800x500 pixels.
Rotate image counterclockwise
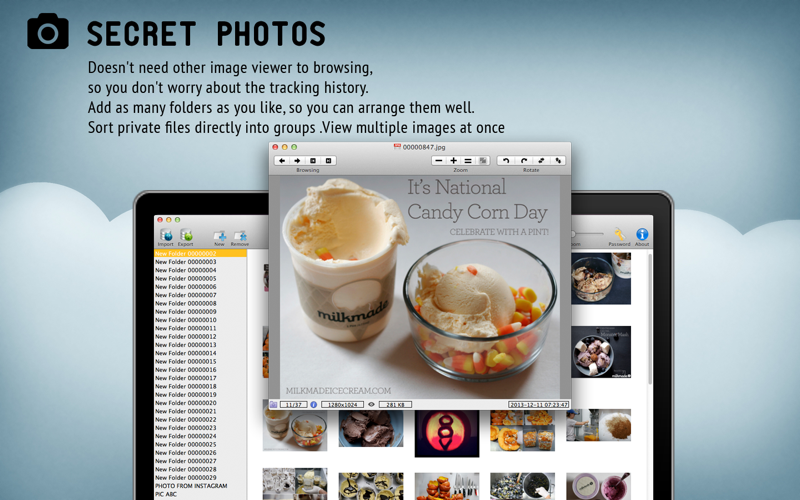coord(506,161)
